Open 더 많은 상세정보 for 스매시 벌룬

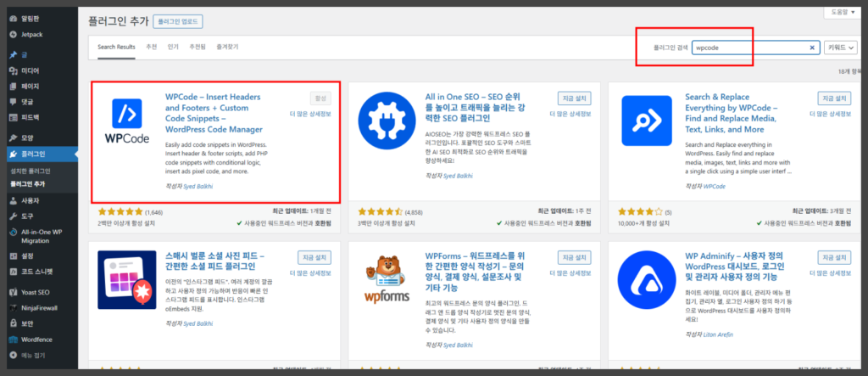tap(310, 272)
